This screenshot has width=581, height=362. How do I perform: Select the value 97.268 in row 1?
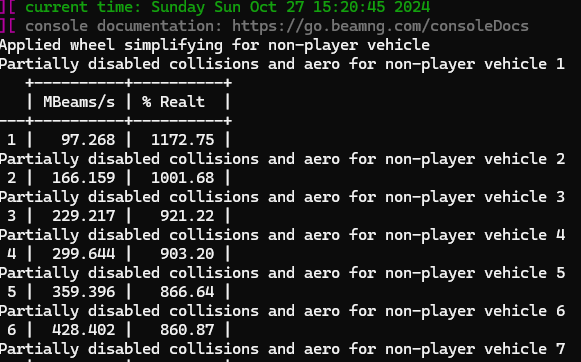point(88,140)
